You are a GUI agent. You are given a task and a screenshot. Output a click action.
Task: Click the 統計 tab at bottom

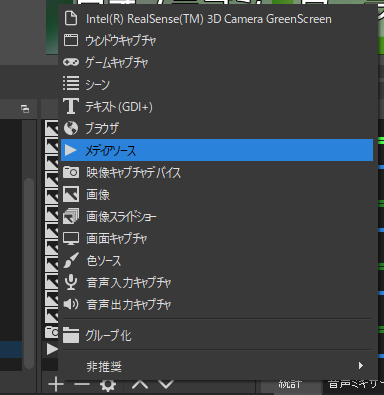tap(289, 384)
